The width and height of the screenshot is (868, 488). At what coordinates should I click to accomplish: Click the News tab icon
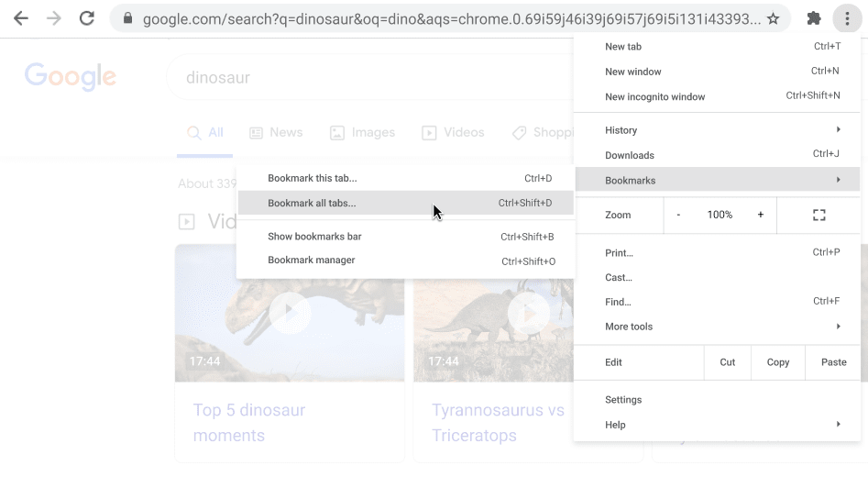(x=256, y=133)
